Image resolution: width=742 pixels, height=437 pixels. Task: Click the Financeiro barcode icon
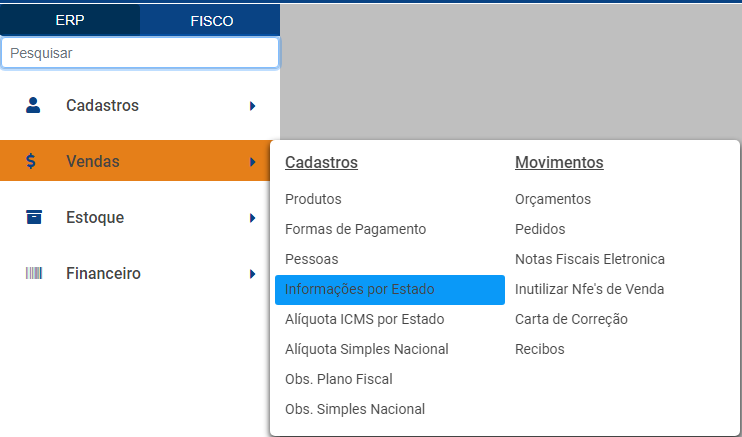tap(34, 273)
